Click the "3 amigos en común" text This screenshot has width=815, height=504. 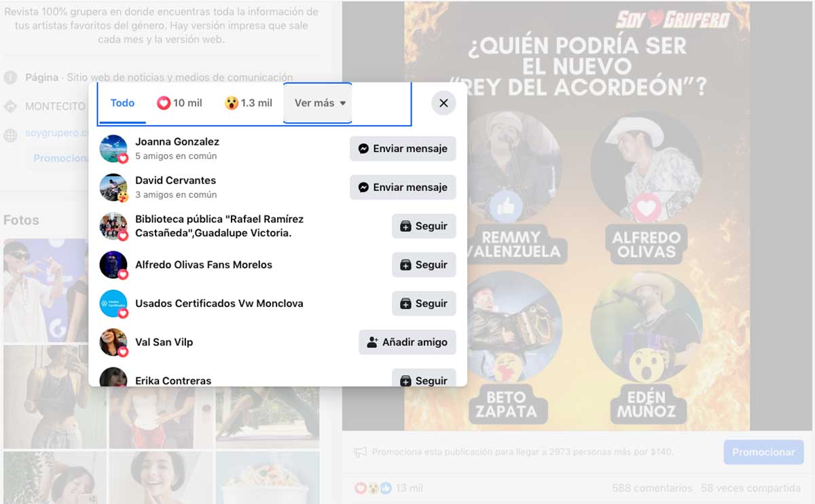(176, 195)
